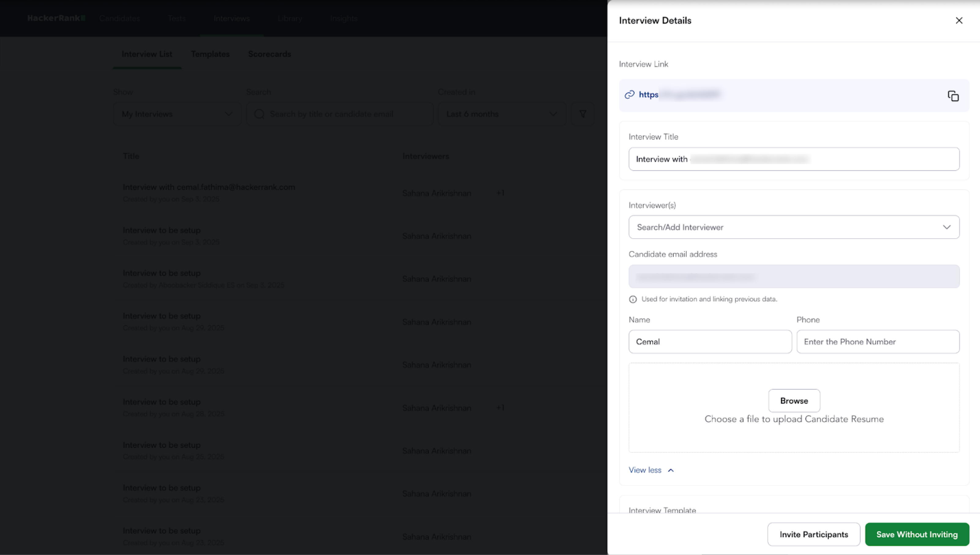Click the search magnifier icon in the interview list

259,114
